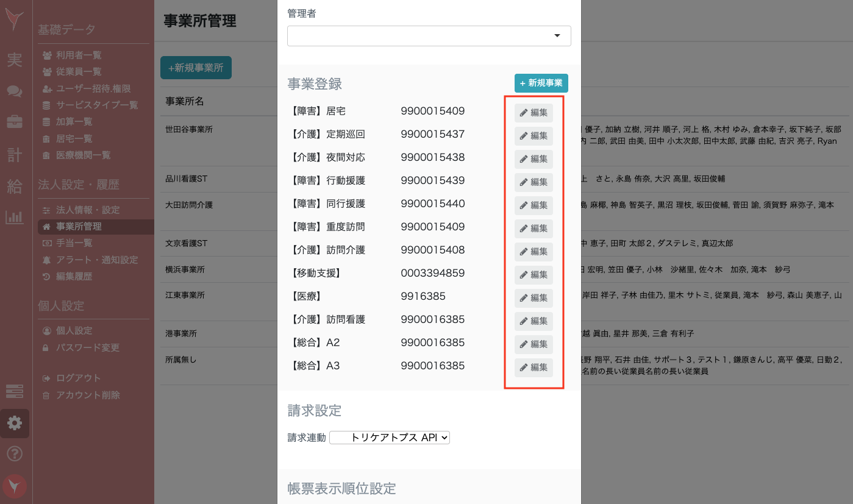
Task: Click the help question mark icon
Action: click(x=15, y=454)
